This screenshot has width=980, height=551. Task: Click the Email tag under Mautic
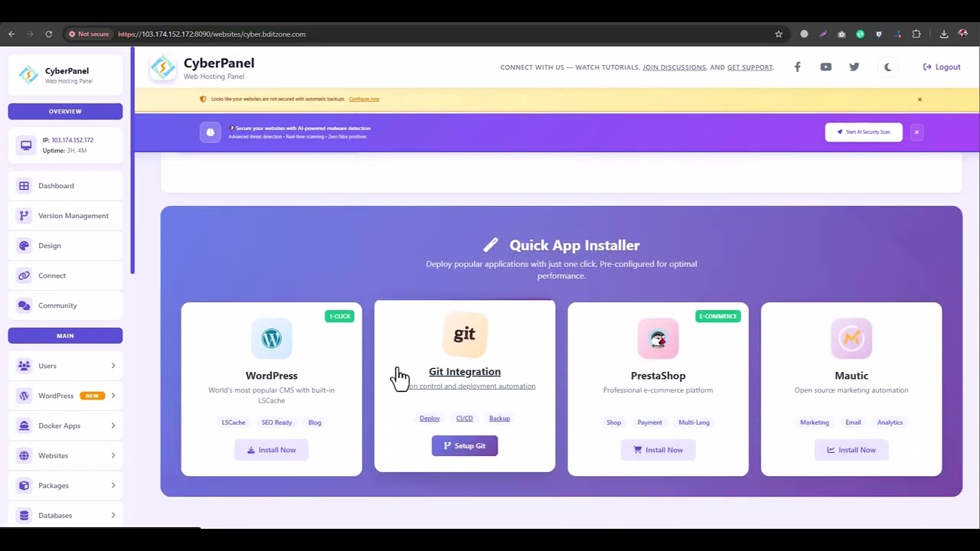click(853, 422)
